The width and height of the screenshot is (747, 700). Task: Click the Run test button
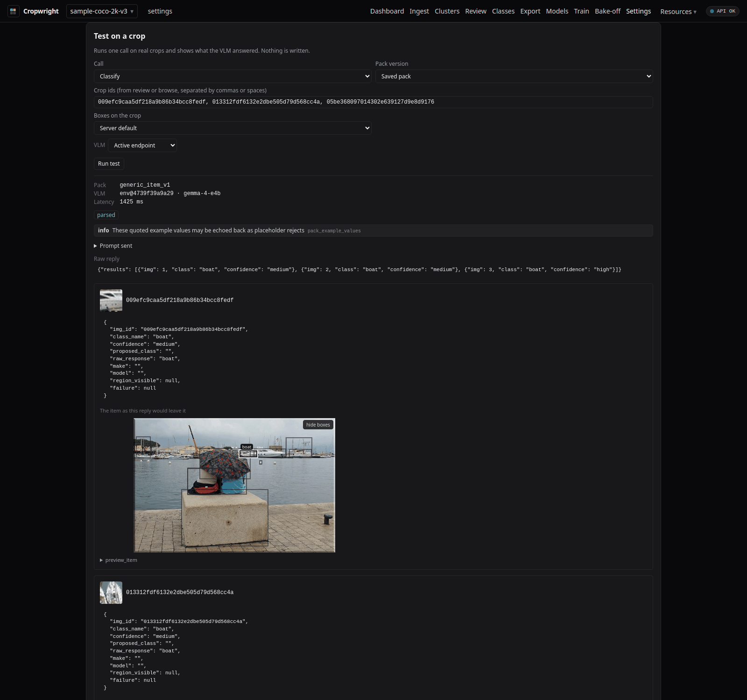109,164
